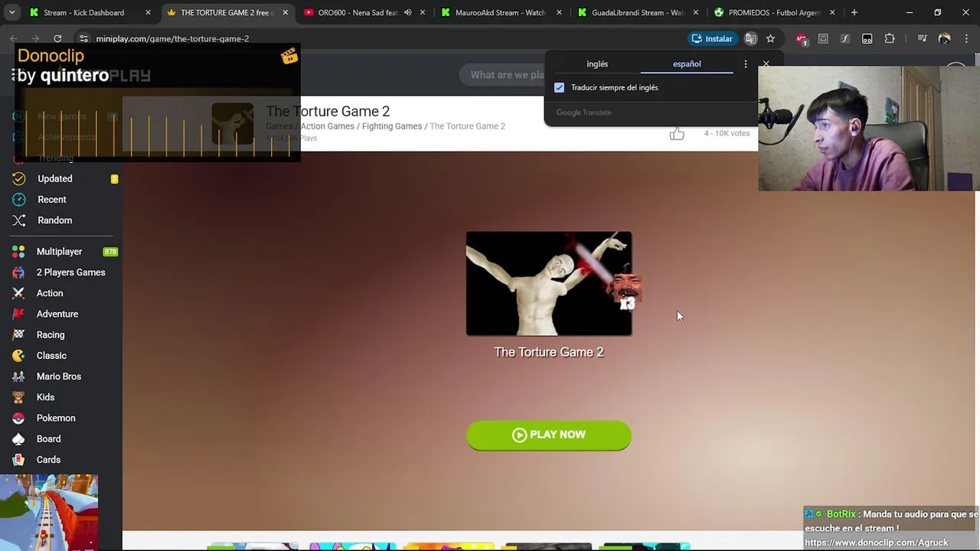The height and width of the screenshot is (551, 980).
Task: Open the Random sidebar link
Action: (55, 220)
